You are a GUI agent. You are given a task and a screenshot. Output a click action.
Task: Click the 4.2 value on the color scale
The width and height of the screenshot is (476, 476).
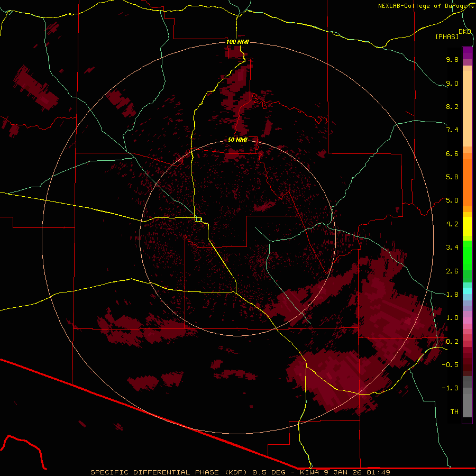pos(452,224)
